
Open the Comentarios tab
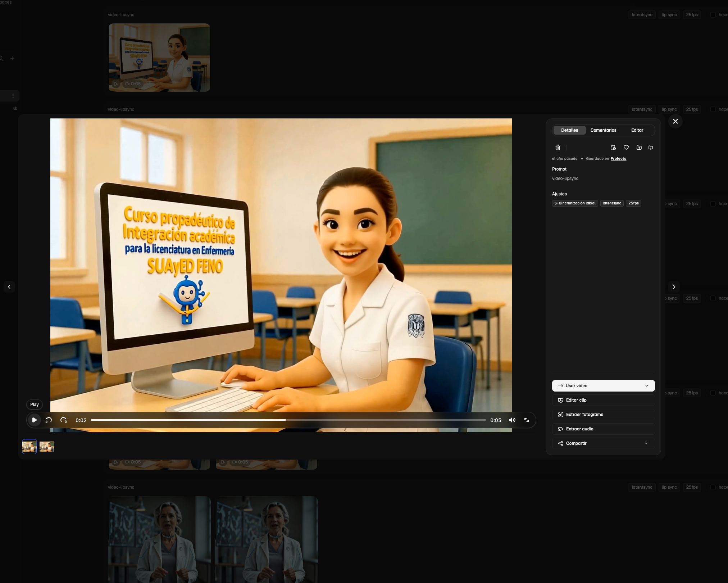(x=604, y=130)
